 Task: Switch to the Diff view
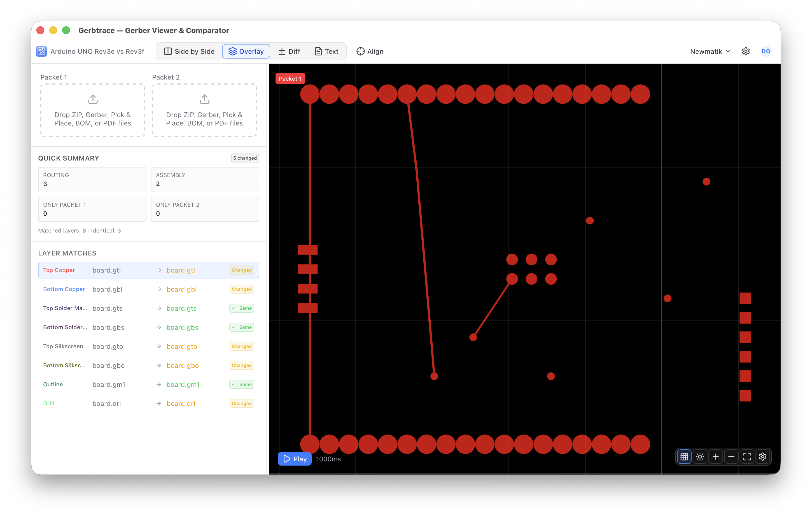[x=289, y=51]
